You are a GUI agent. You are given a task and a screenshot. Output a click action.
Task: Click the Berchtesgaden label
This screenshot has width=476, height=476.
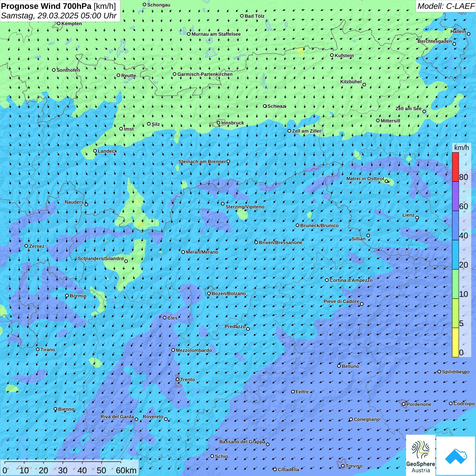click(x=435, y=41)
